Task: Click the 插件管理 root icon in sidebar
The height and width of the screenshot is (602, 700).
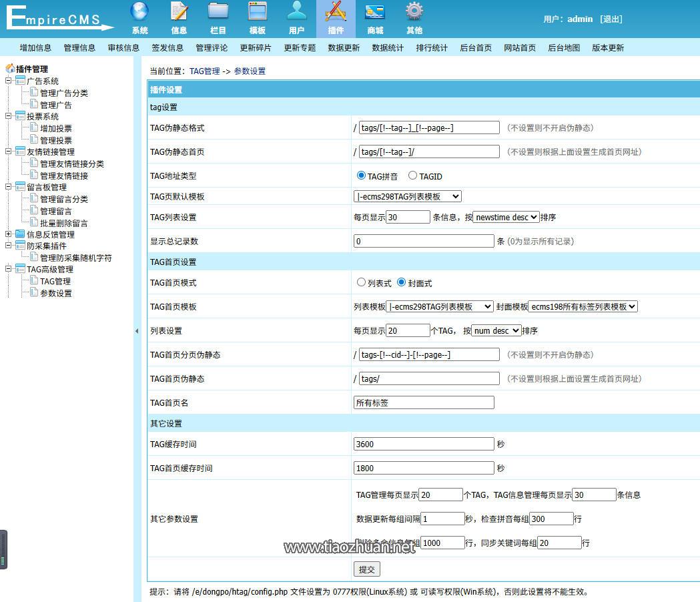Action: point(10,68)
